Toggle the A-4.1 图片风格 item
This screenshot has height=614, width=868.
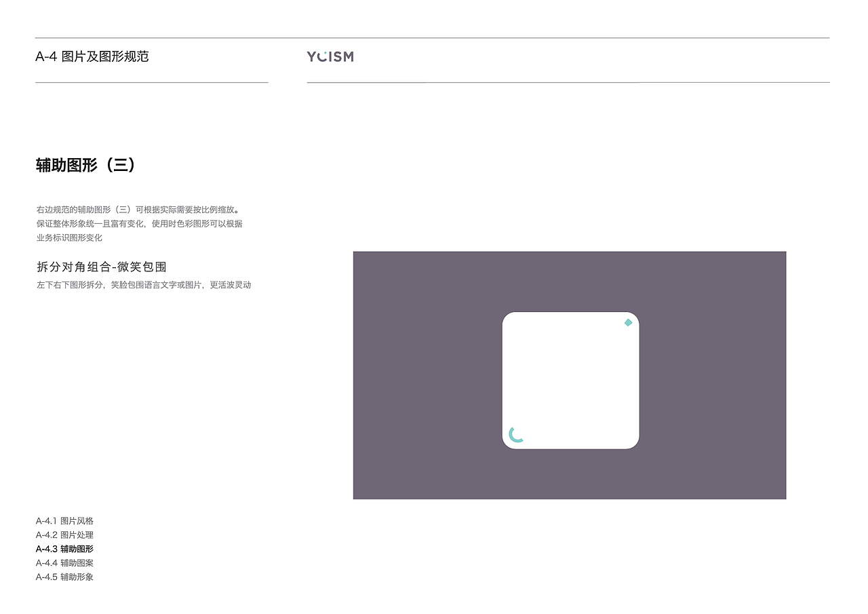(64, 521)
